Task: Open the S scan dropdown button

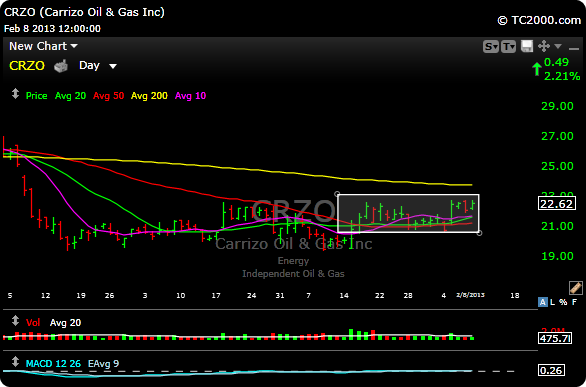Action: (491, 47)
